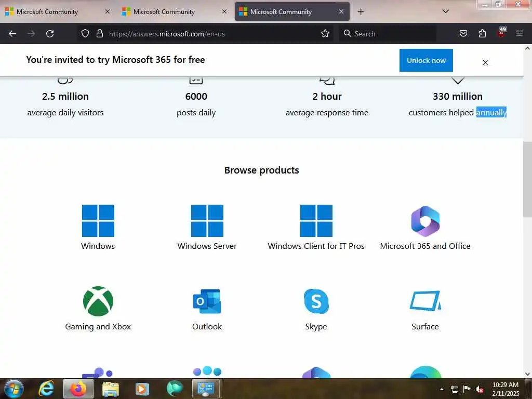
Task: Open the Skype product icon
Action: point(316,301)
